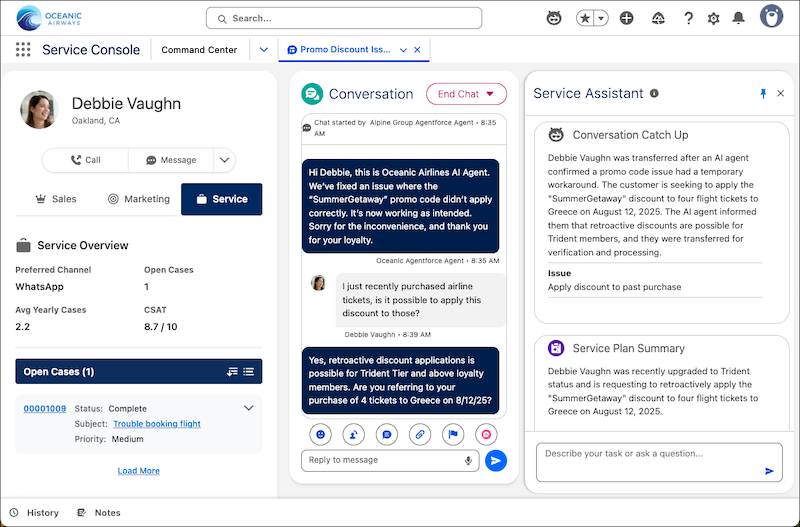This screenshot has width=800, height=527.
Task: Open the Help question mark icon
Action: (x=688, y=18)
